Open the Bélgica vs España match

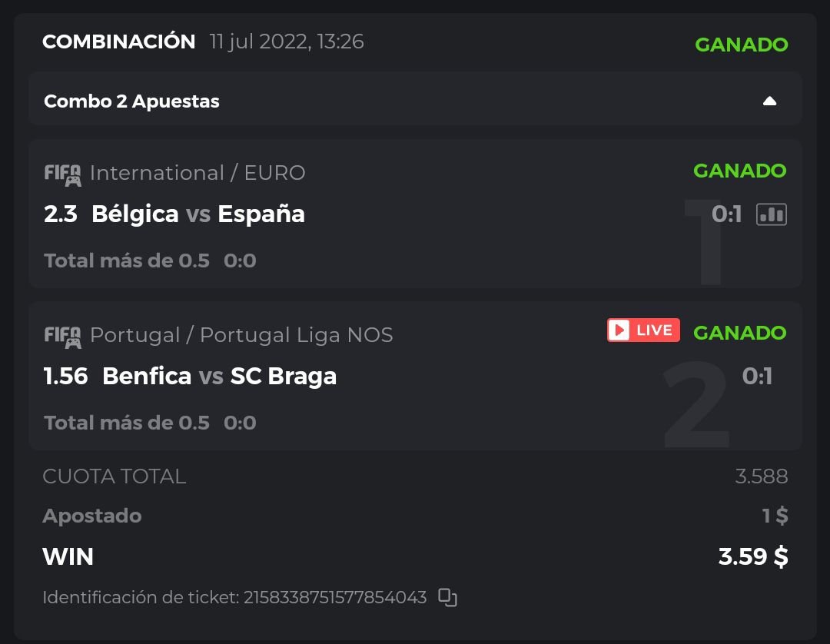(198, 214)
